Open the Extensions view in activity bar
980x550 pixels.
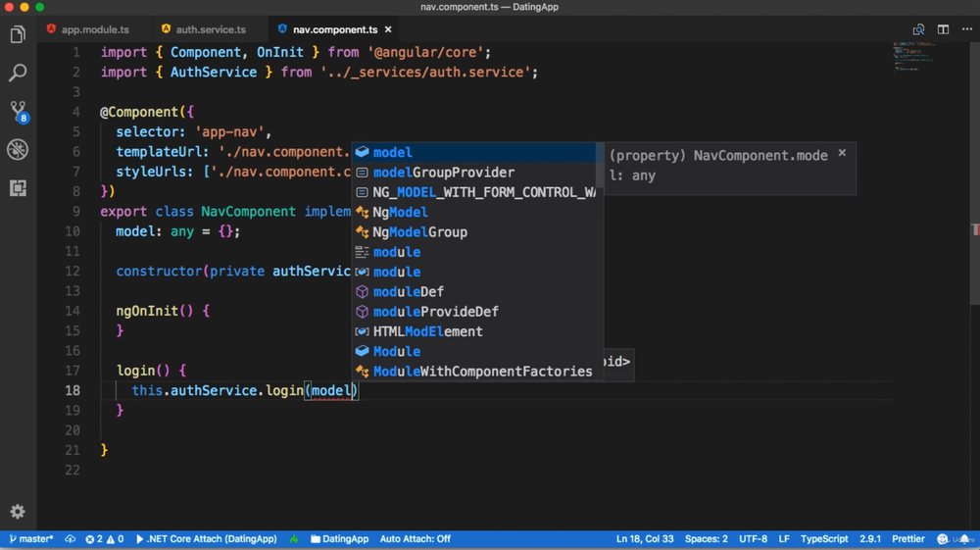coord(18,187)
